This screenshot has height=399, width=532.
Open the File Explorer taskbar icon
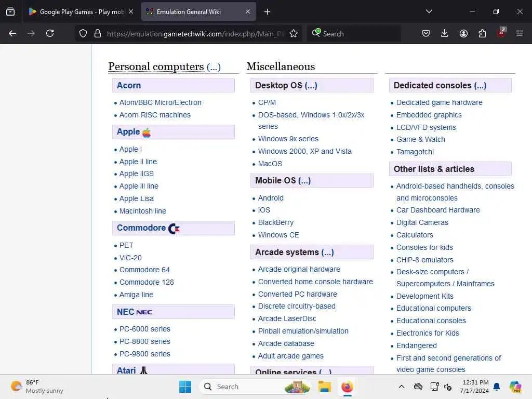(324, 387)
